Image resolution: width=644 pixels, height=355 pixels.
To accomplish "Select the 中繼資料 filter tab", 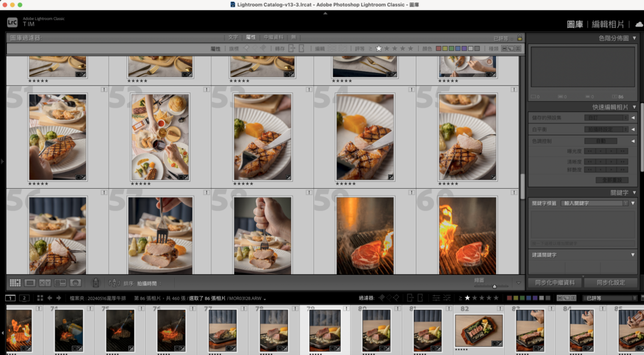I will (273, 38).
